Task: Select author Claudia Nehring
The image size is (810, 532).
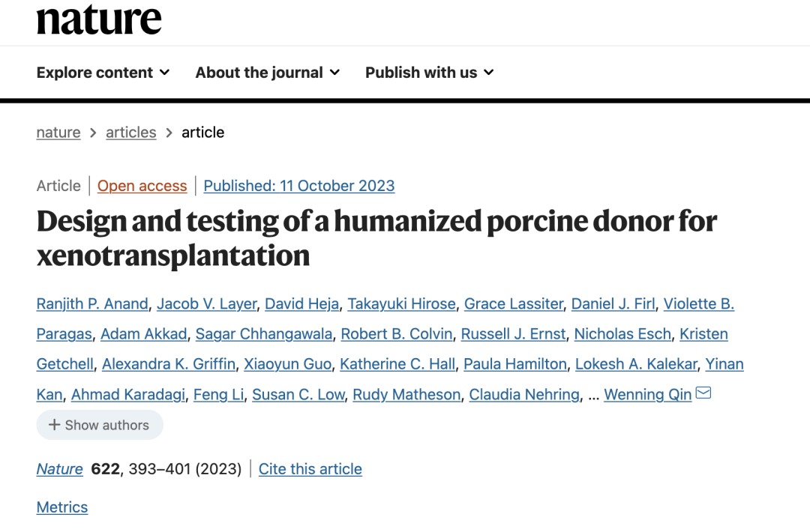Action: [524, 394]
